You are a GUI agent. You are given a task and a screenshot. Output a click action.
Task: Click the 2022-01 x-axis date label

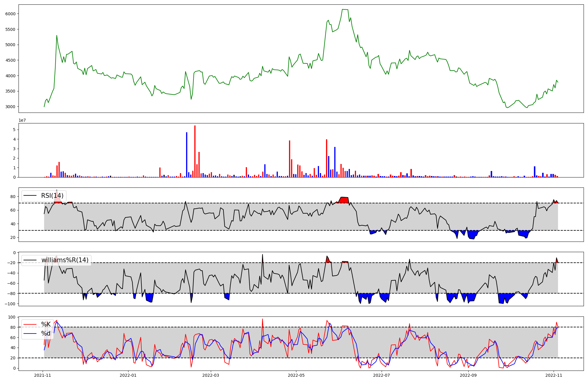coord(128,375)
